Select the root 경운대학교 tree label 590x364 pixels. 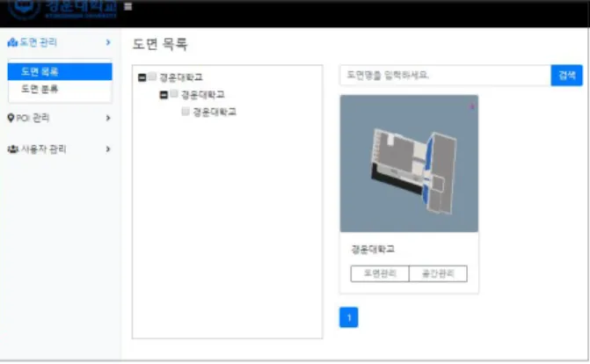181,77
